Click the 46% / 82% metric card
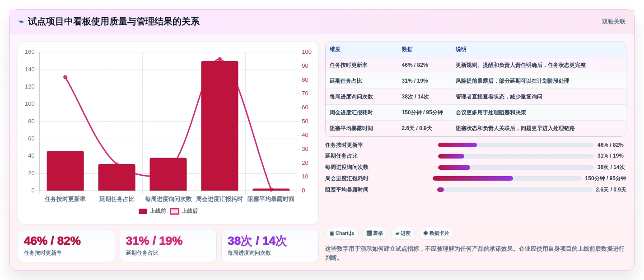This screenshot has width=644, height=280. (x=66, y=246)
